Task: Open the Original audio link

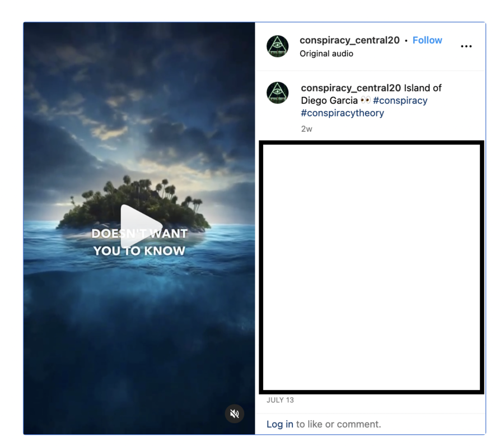Action: coord(326,54)
